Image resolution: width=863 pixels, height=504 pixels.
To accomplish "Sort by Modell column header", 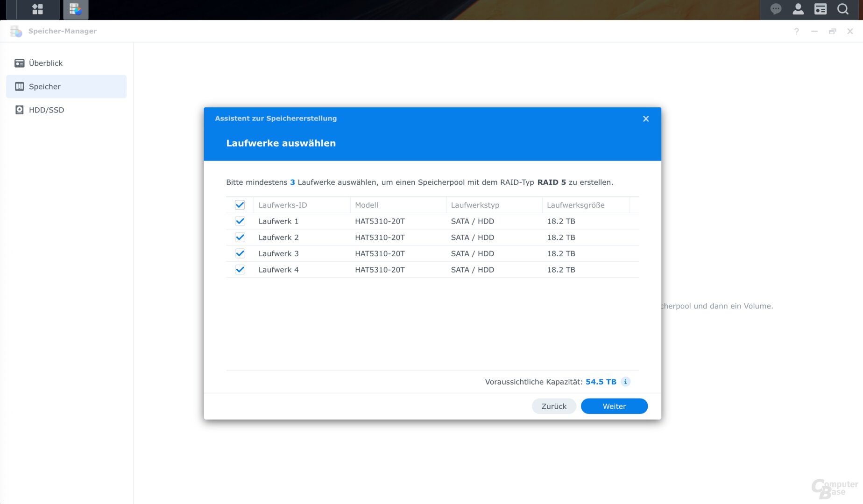I will (398, 205).
